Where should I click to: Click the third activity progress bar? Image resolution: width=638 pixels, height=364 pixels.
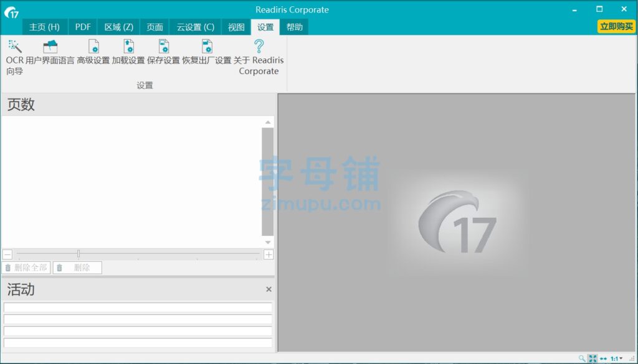coord(138,330)
